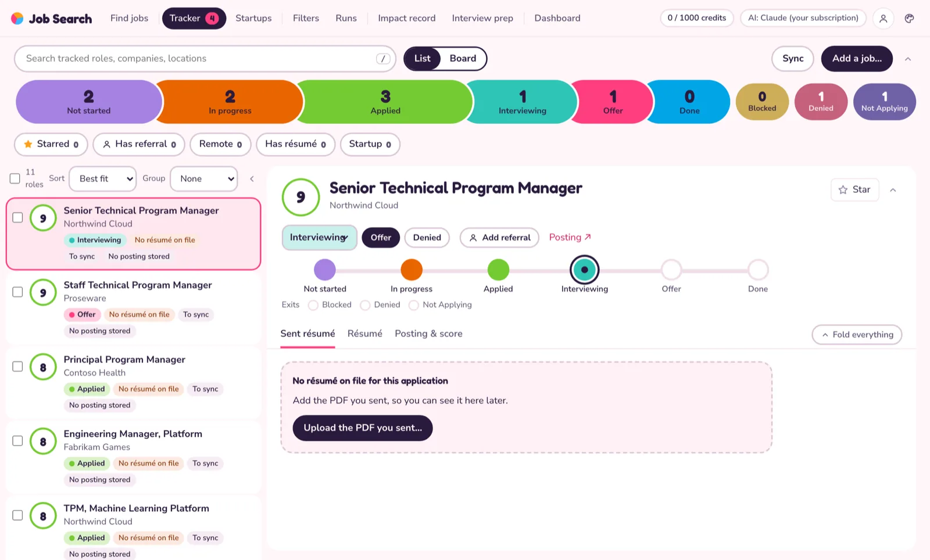Image resolution: width=930 pixels, height=560 pixels.
Task: Focus the search tracked roles field
Action: 205,59
